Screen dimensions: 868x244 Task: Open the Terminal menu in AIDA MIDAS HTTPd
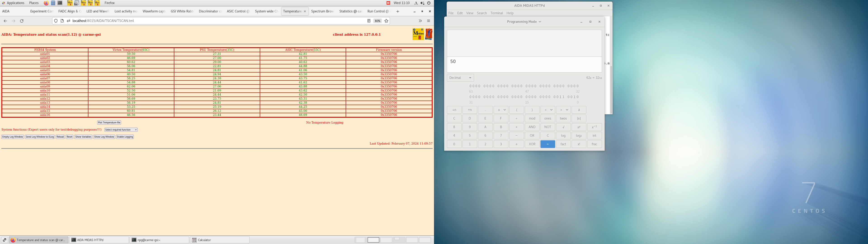496,13
